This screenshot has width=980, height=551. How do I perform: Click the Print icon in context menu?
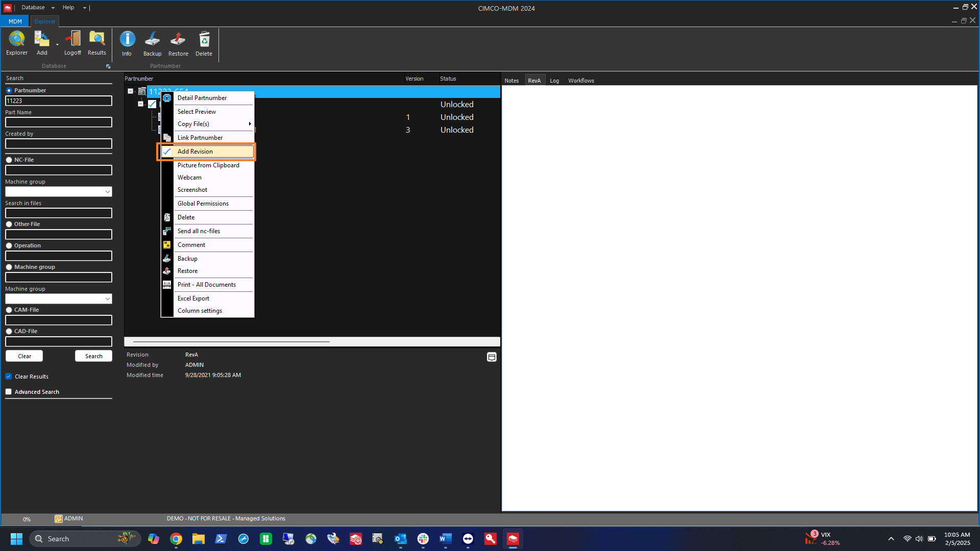pos(167,285)
